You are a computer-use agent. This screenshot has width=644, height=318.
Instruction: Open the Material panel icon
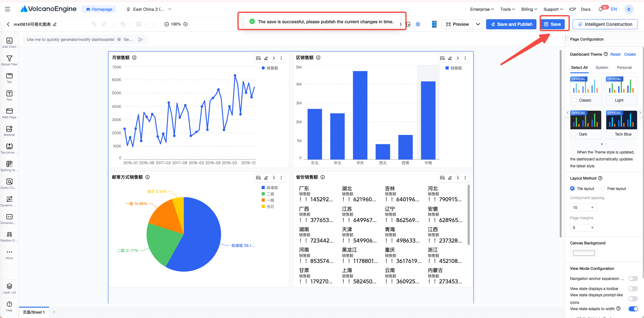9,131
